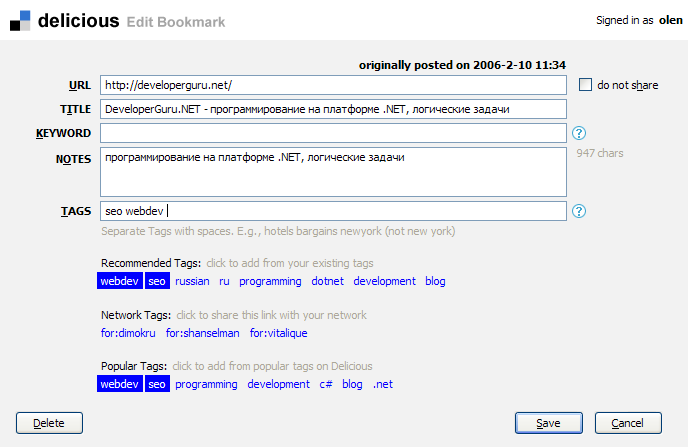Deselect highlighted recommended tag 'webdev'

point(119,282)
